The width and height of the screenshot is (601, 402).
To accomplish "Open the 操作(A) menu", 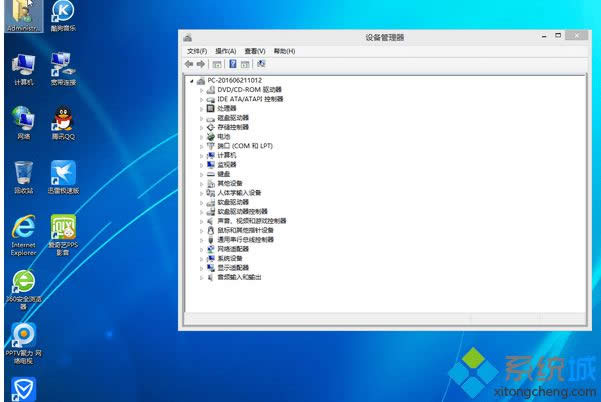I will pos(225,51).
